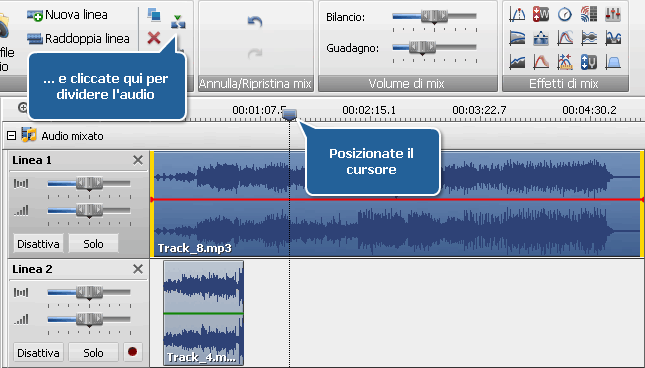This screenshot has height=368, width=645.
Task: Click the redo mix arrow icon
Action: (255, 53)
